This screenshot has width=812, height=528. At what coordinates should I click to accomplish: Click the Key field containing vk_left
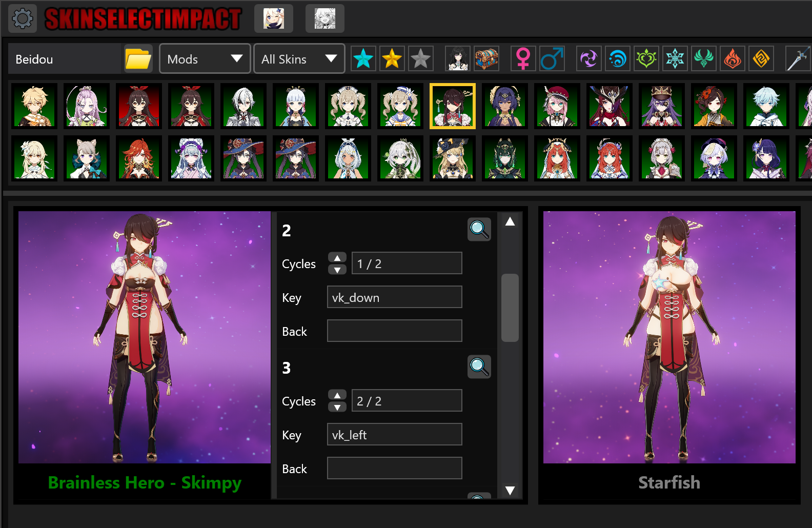tap(395, 434)
